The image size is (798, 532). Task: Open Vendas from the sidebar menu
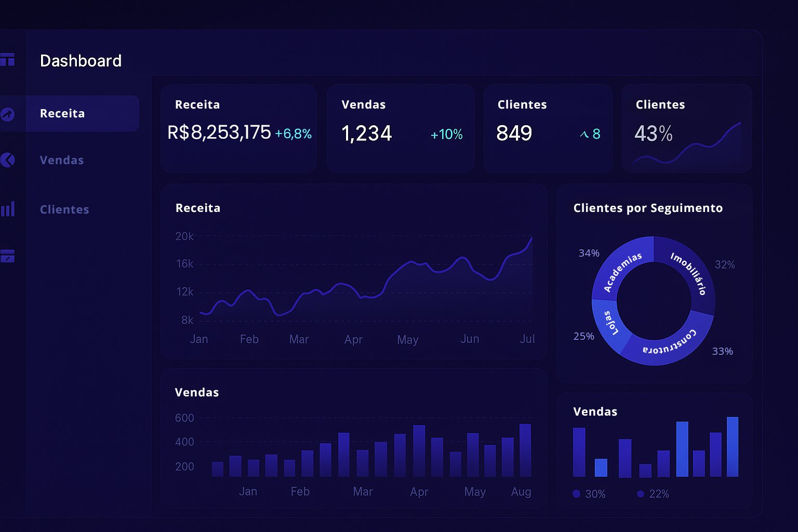(62, 160)
